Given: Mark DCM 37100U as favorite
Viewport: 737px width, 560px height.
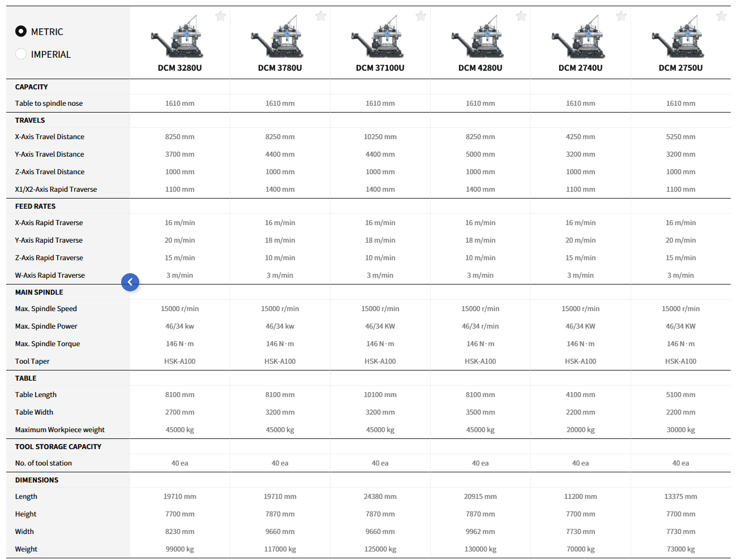Looking at the screenshot, I should click(x=421, y=16).
